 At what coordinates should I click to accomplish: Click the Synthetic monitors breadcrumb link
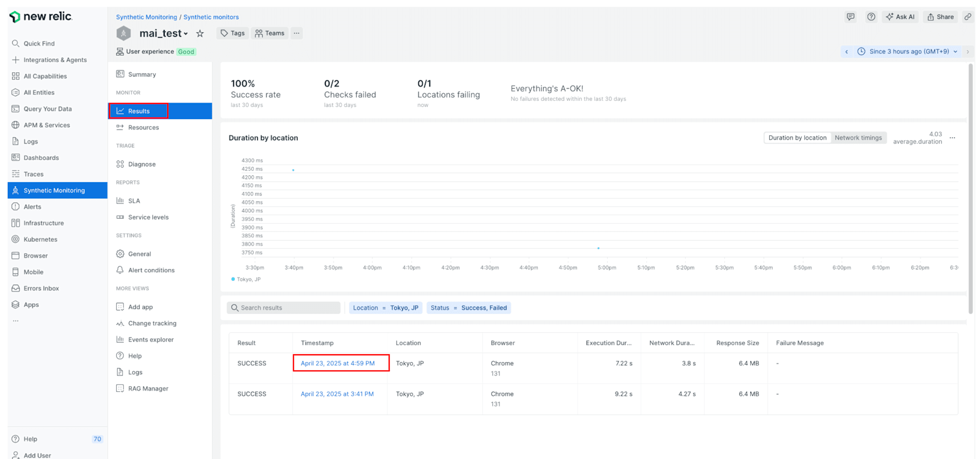coord(211,17)
